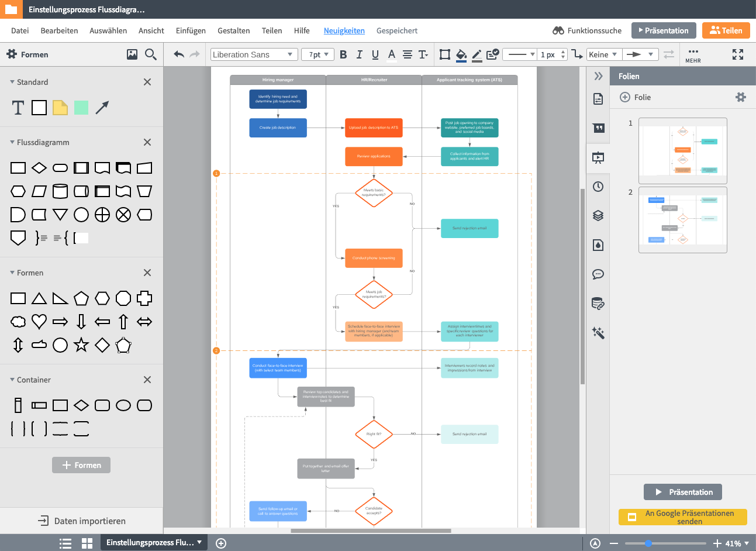Click An Google Präsentationen senden button
The image size is (756, 551).
coord(682,517)
